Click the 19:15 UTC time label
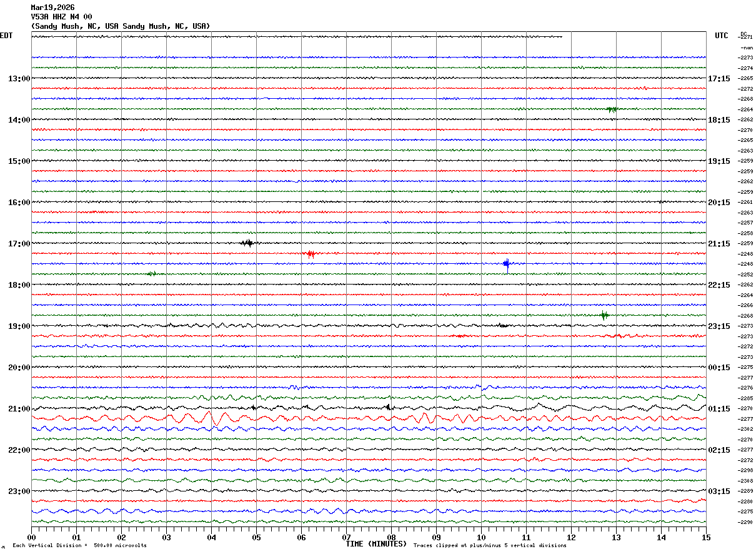This screenshot has width=756, height=554. (719, 161)
